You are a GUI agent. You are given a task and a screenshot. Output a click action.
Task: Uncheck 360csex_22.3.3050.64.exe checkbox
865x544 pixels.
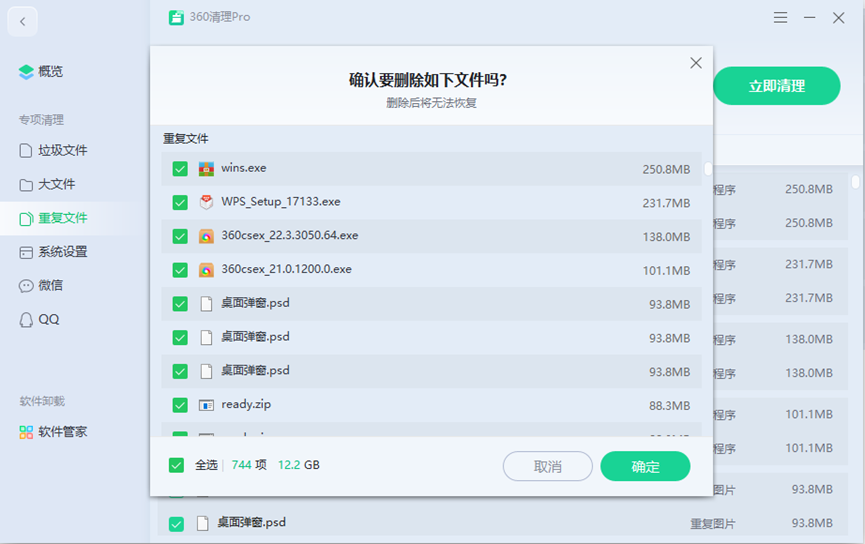(180, 237)
